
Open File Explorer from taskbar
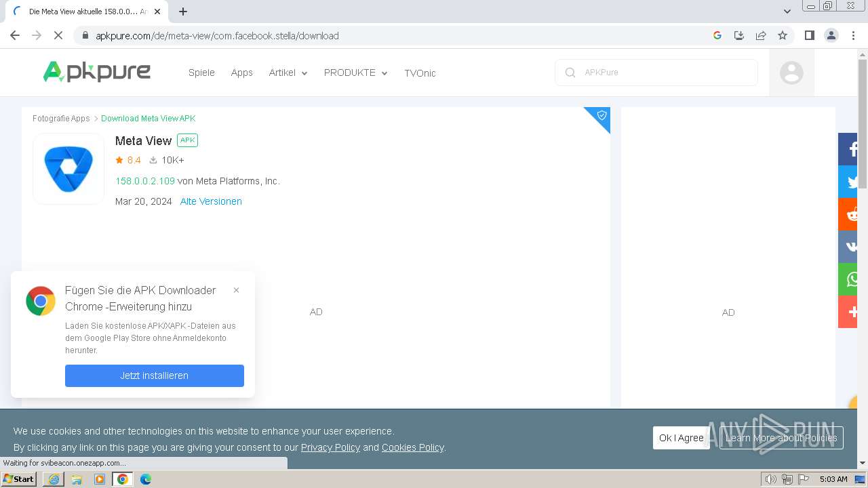77,479
